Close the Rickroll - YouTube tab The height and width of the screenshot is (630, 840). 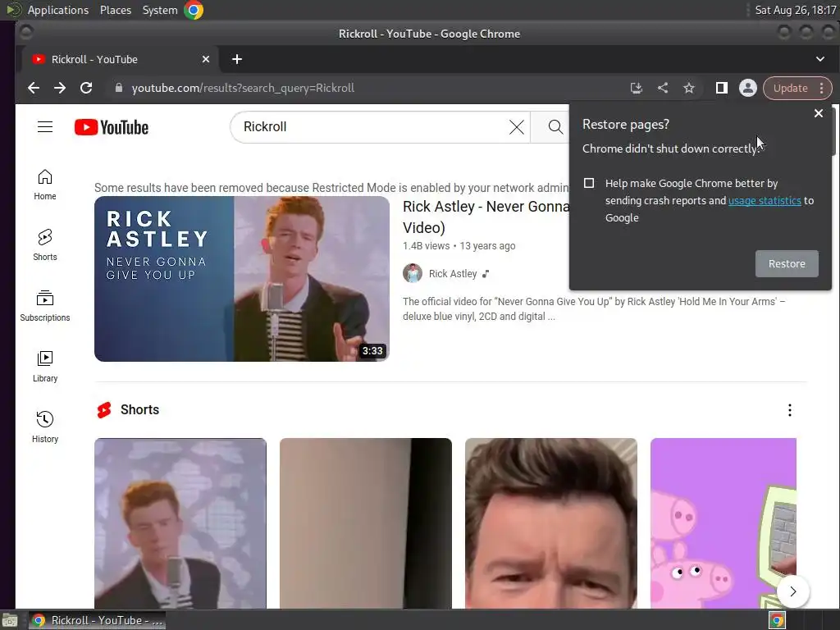pos(206,59)
